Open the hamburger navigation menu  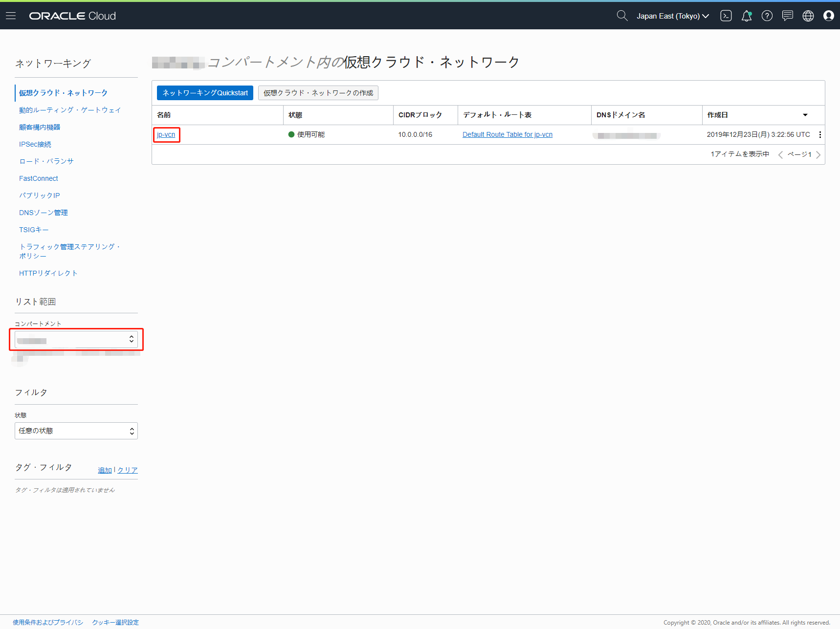pyautogui.click(x=11, y=16)
